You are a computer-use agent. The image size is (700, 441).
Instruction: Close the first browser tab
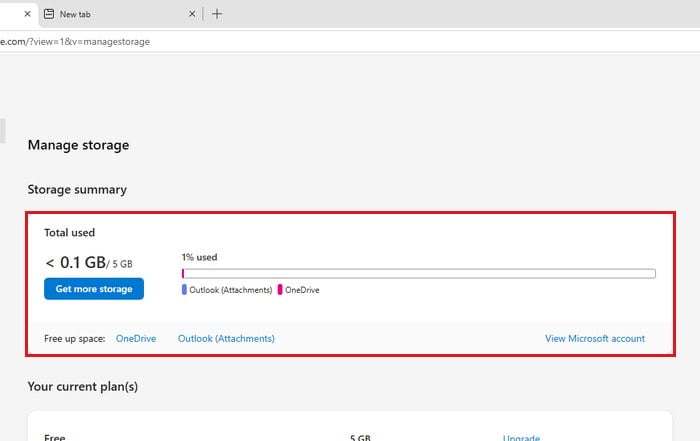pyautogui.click(x=27, y=14)
